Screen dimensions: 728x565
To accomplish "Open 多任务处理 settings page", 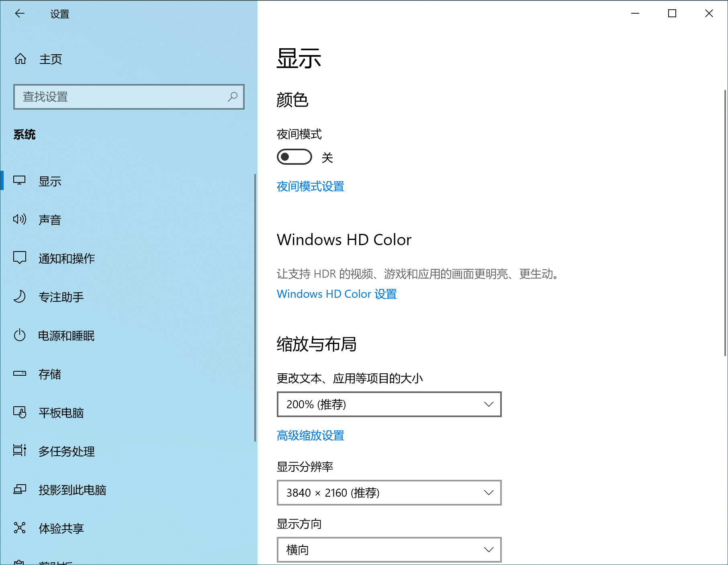I will coord(67,451).
